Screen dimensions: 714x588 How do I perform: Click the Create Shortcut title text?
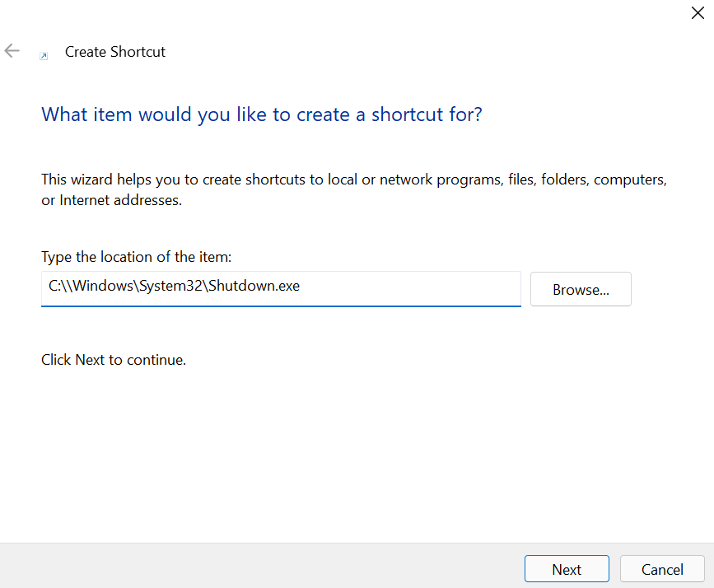(115, 52)
